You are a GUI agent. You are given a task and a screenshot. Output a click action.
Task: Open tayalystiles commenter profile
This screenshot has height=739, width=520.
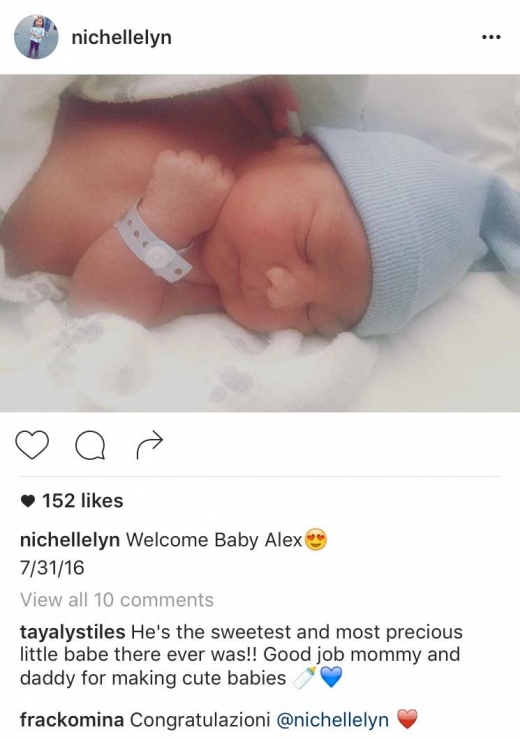click(73, 632)
